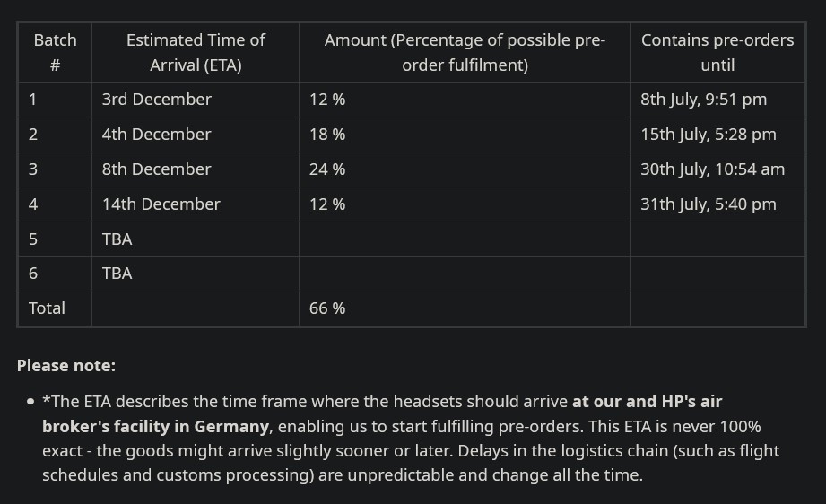Select the 'Estimated Time of Arrival (ETA)' header
Image resolution: width=826 pixels, height=504 pixels.
click(x=196, y=52)
